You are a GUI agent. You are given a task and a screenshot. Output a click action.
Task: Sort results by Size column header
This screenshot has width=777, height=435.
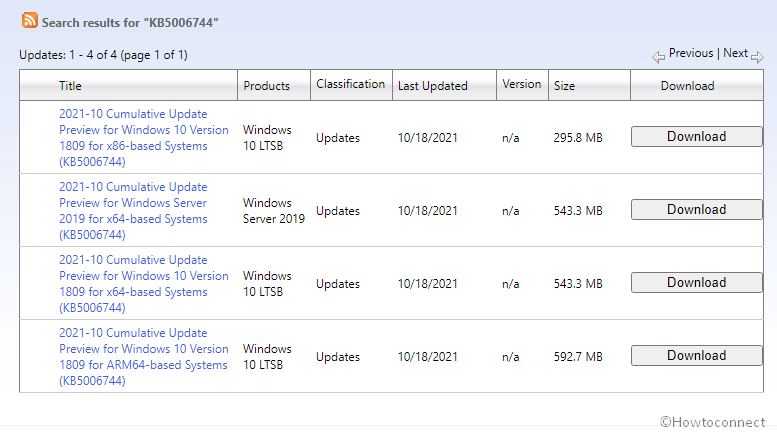pyautogui.click(x=564, y=86)
